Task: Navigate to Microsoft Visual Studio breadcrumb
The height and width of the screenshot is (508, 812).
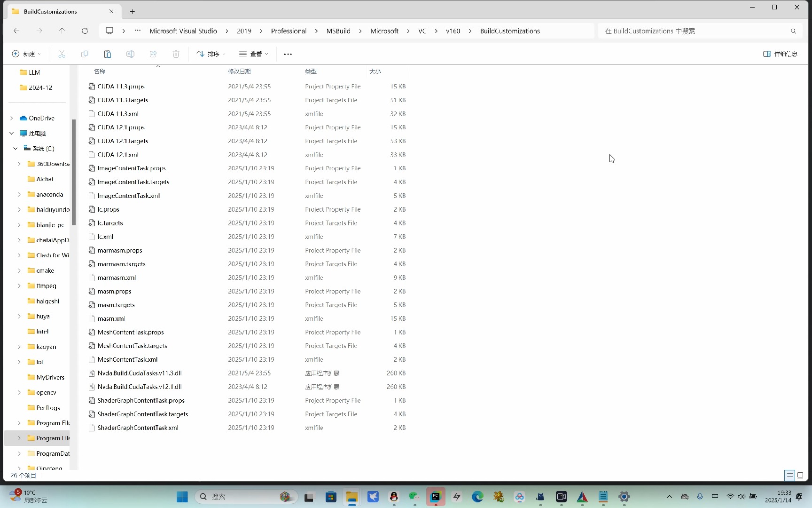Action: [183, 31]
